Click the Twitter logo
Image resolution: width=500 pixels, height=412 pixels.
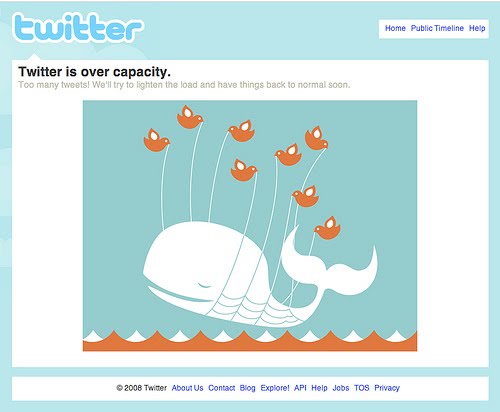click(78, 28)
